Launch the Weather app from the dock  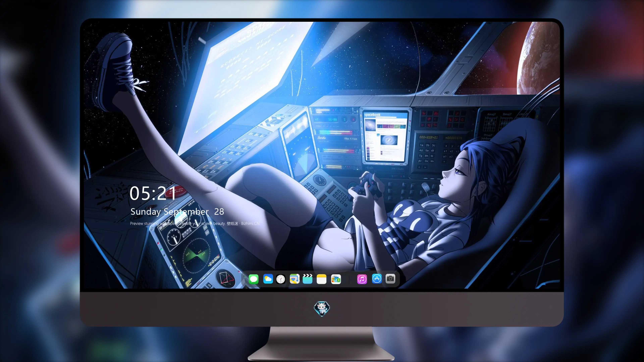[268, 279]
